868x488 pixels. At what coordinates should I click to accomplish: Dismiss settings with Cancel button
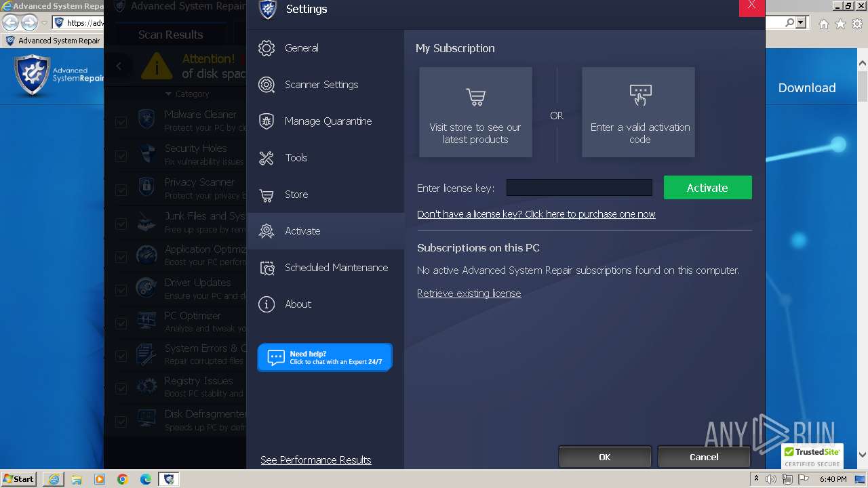704,457
